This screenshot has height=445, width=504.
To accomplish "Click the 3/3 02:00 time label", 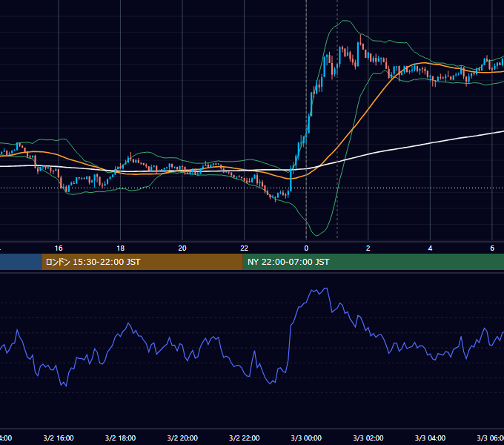I will 368,438.
